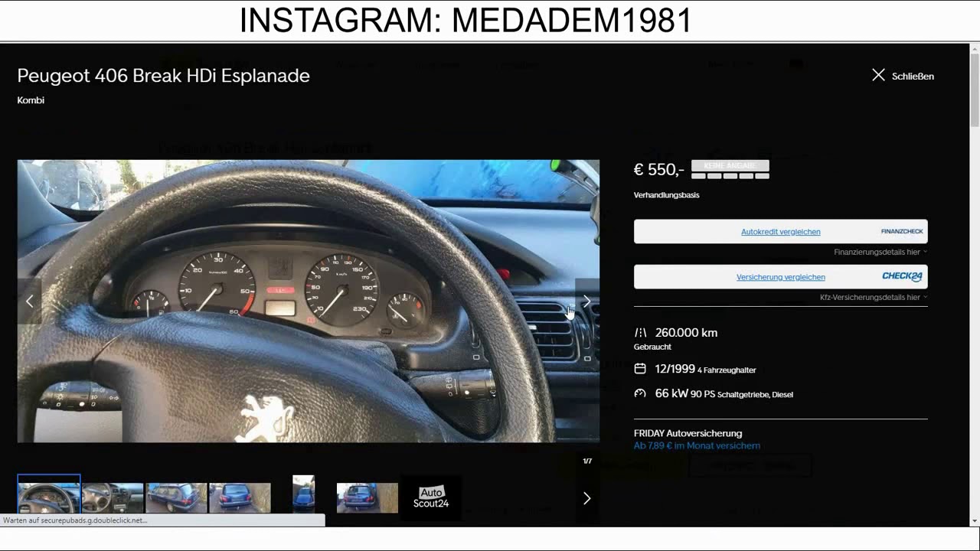The image size is (980, 551).
Task: Click the Schließen label
Action: pyautogui.click(x=913, y=77)
